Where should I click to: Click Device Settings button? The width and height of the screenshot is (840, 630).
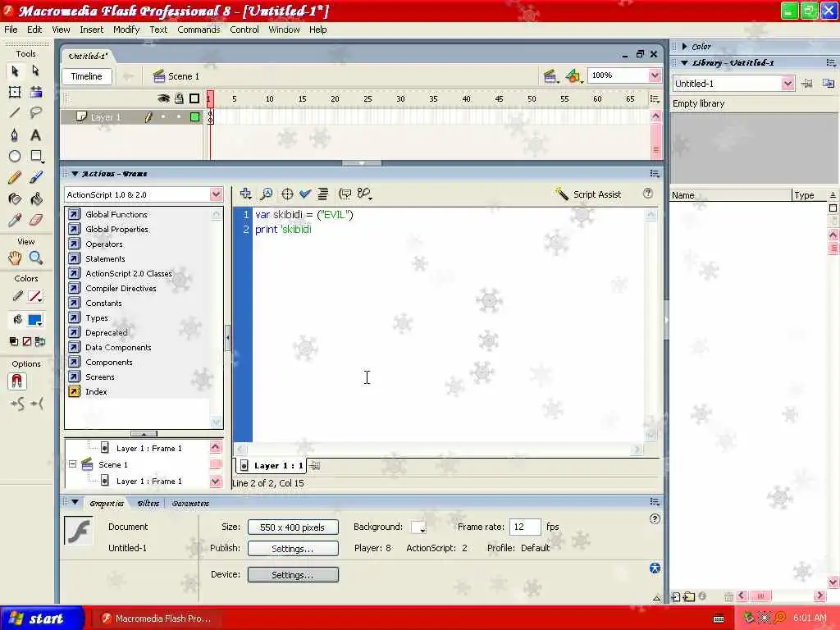coord(293,574)
